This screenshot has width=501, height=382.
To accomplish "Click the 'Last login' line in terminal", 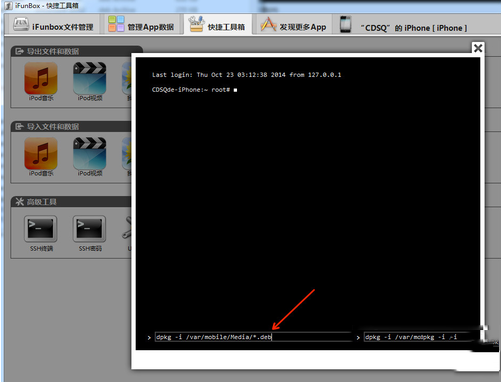I will click(x=246, y=75).
